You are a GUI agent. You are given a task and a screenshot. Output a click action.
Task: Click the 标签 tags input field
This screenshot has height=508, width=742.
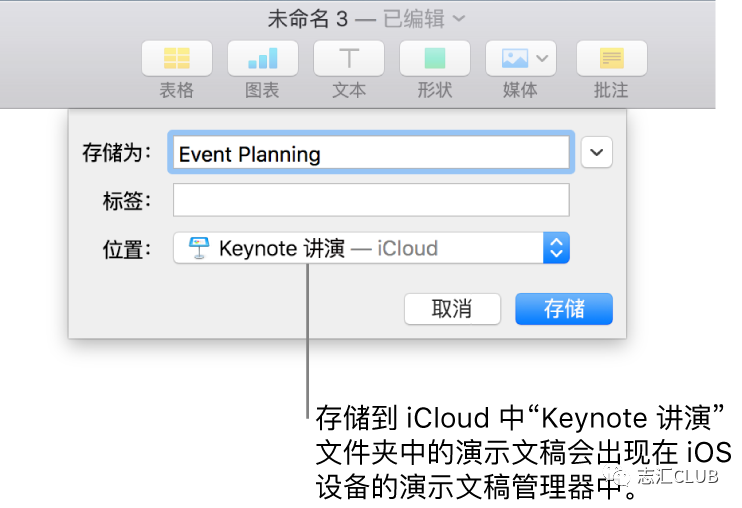coord(371,200)
